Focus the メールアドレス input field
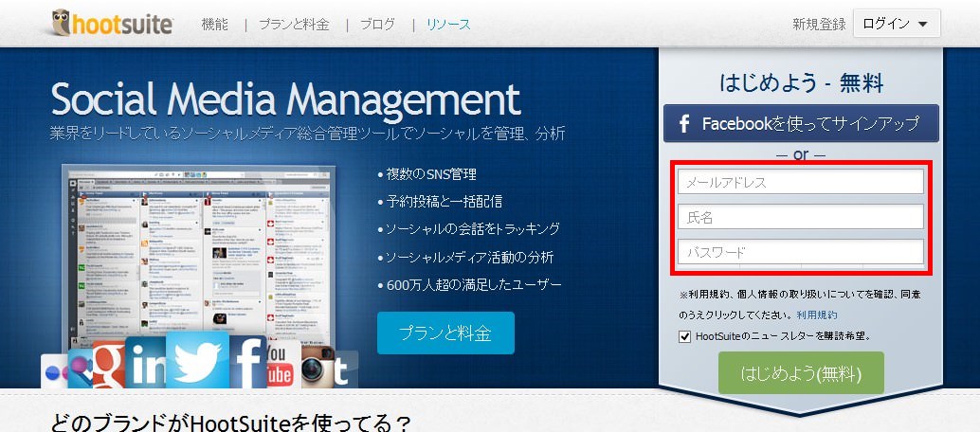 point(801,182)
